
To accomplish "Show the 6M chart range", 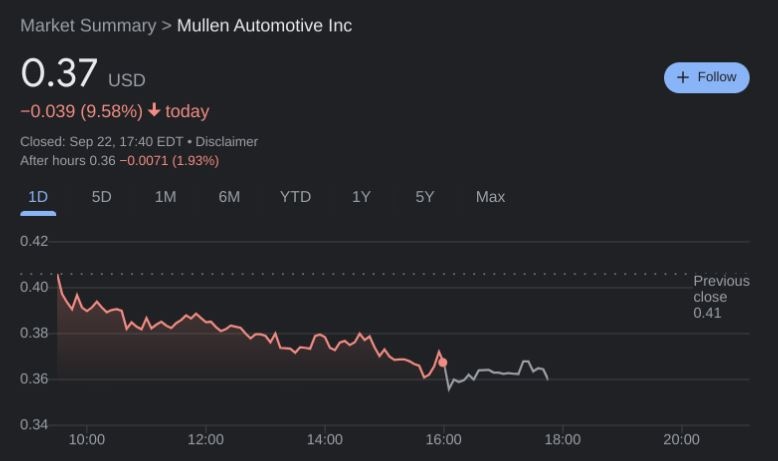I will [x=229, y=197].
